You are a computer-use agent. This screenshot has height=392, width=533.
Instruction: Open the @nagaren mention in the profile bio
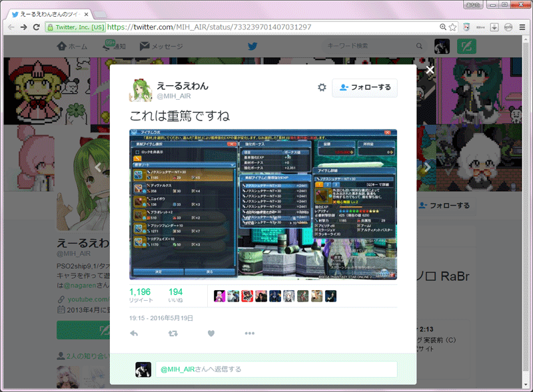coord(80,286)
